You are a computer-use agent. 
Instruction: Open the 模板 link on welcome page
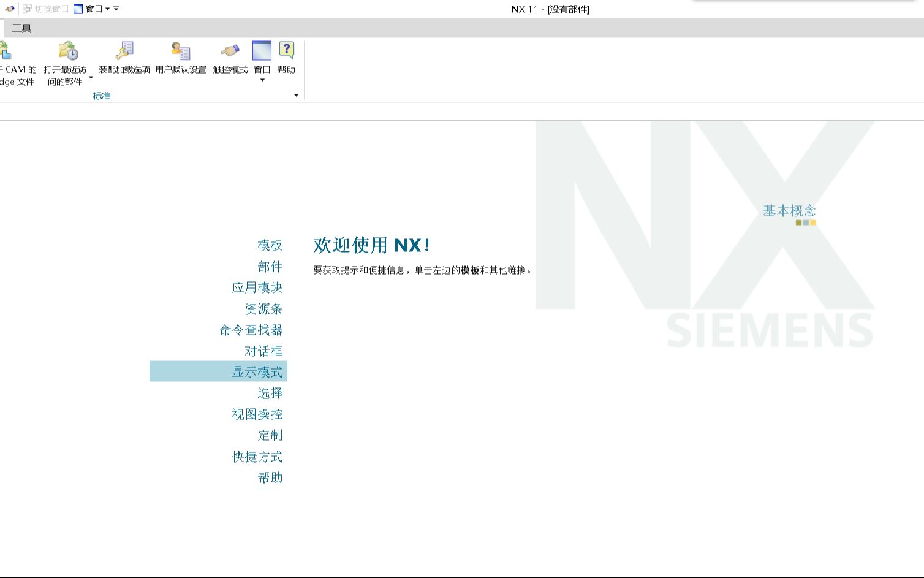pyautogui.click(x=270, y=245)
